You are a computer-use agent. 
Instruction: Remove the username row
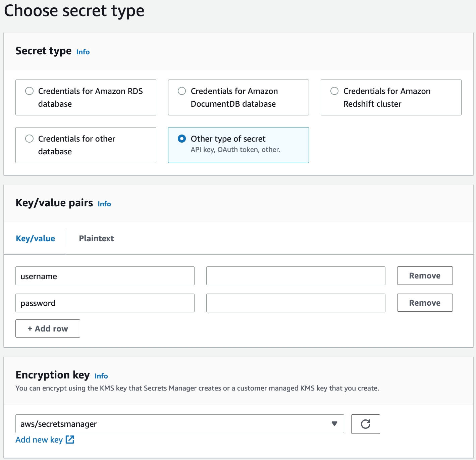point(425,276)
